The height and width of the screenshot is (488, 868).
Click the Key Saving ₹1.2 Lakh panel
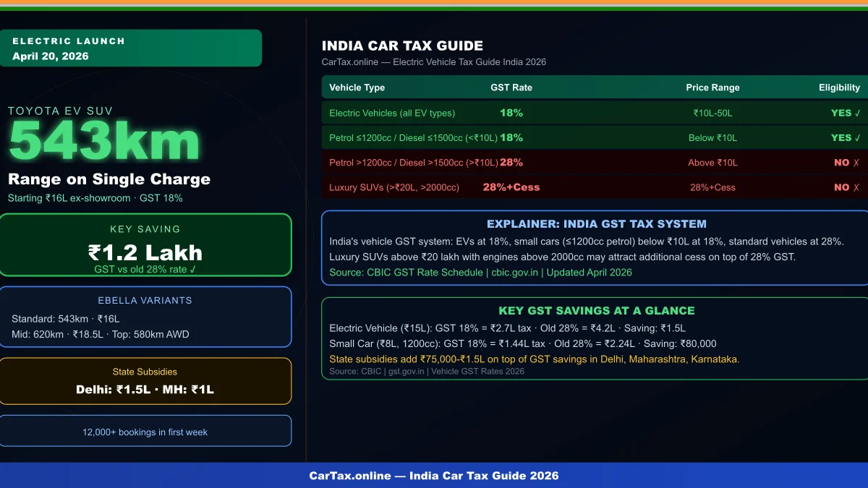click(x=146, y=244)
